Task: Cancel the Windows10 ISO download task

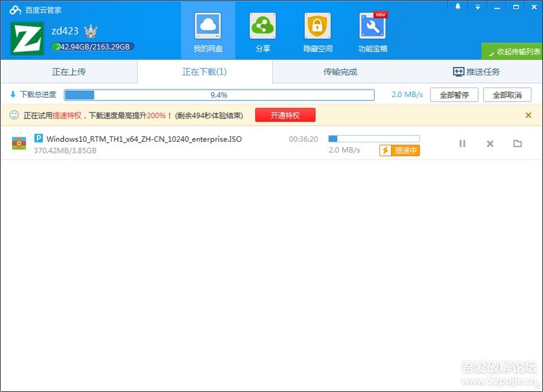Action: tap(490, 144)
